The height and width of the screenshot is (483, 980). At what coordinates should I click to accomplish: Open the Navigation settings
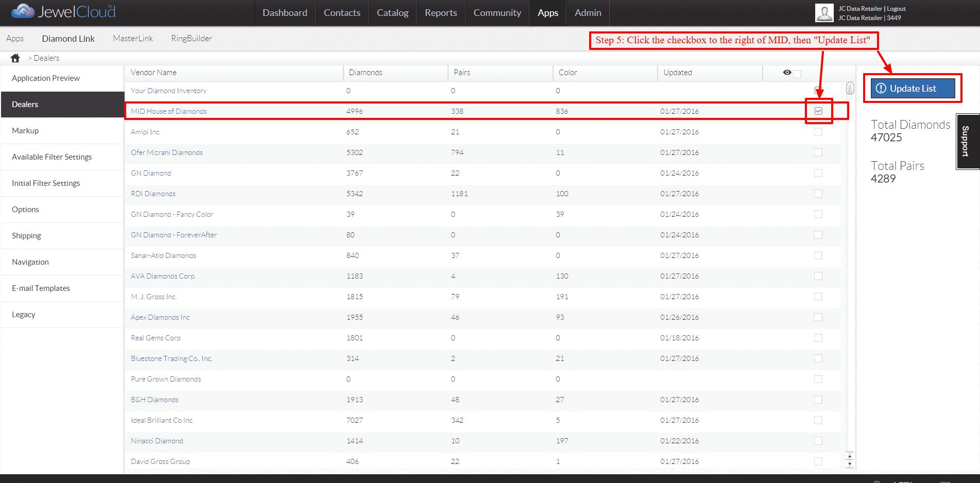(x=62, y=262)
